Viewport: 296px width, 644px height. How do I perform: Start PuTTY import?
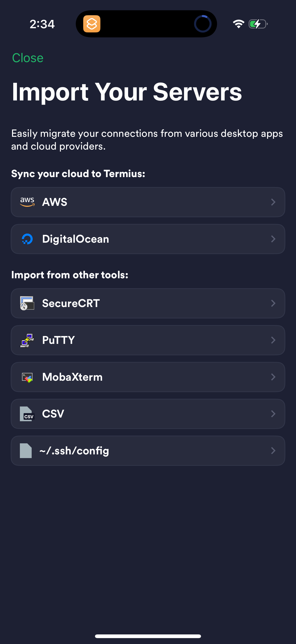[x=148, y=340]
